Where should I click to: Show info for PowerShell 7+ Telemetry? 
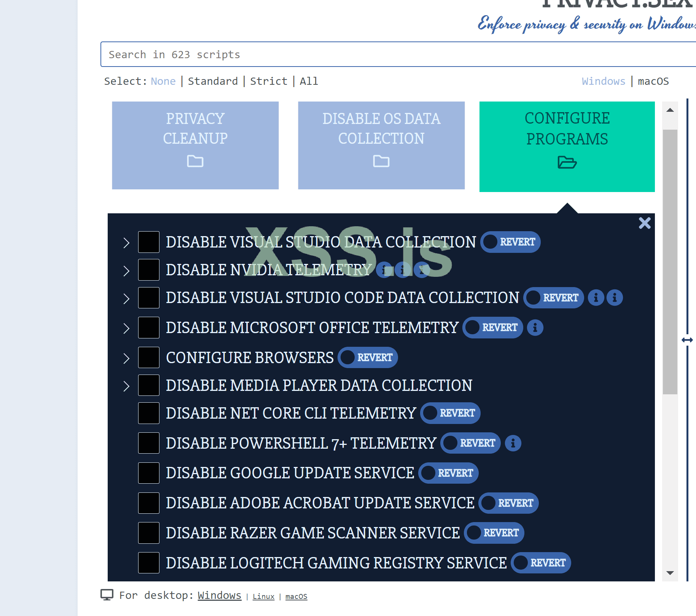tap(513, 443)
